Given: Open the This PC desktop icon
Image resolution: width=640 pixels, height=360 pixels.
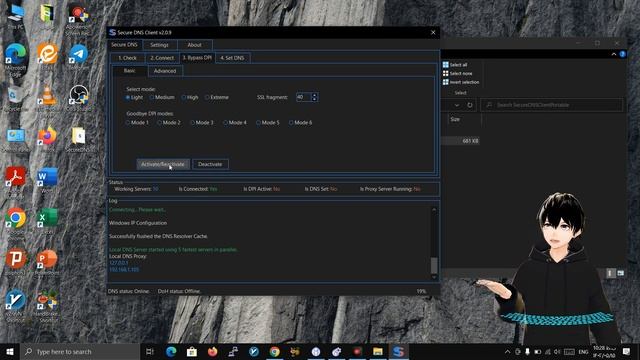Looking at the screenshot, I should (x=16, y=16).
